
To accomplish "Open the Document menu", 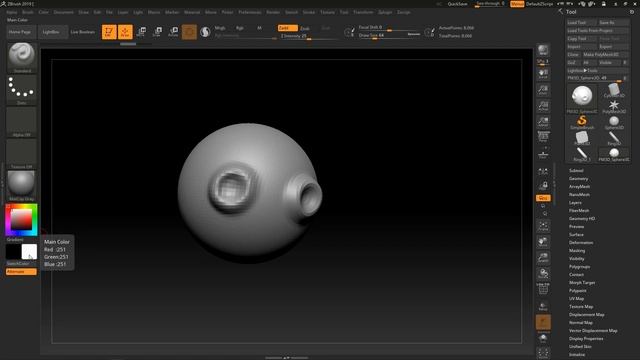I will [x=64, y=12].
